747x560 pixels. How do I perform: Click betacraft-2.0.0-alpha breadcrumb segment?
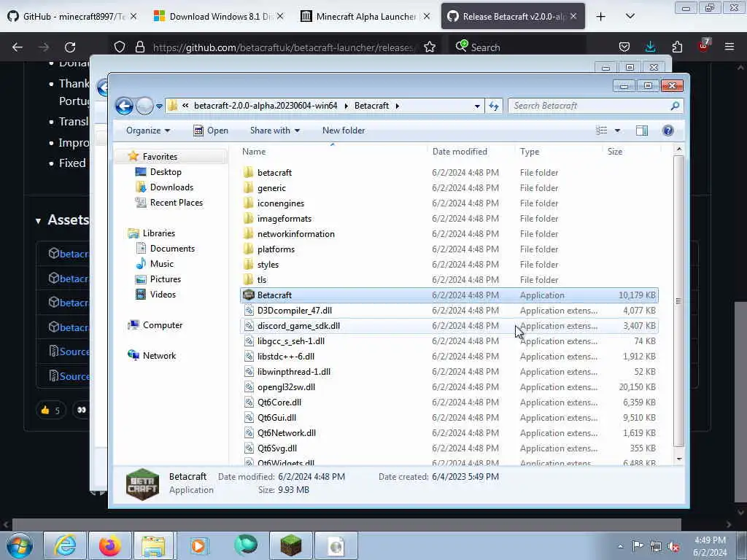266,106
